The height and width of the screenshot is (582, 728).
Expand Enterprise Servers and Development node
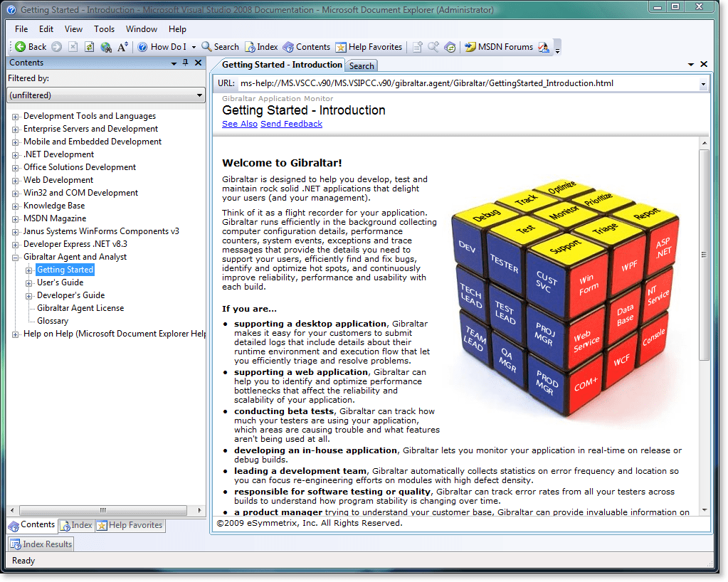click(16, 129)
